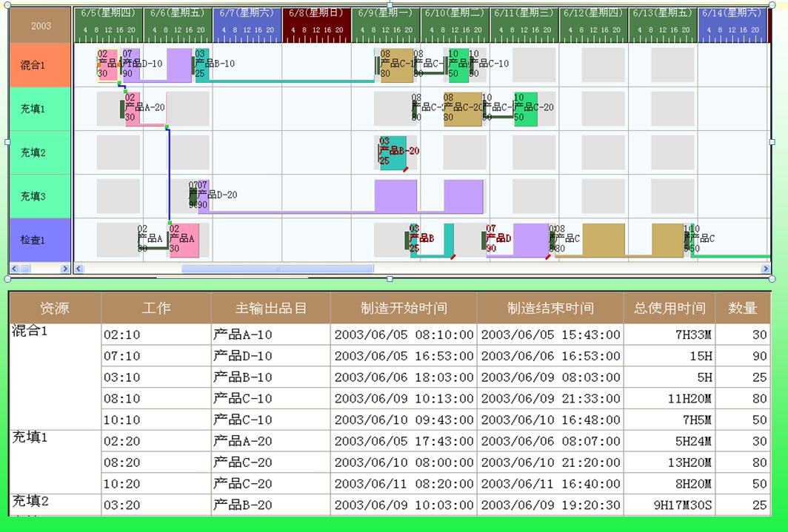788x532 pixels.
Task: Click the 总使用时间 column header
Action: point(670,308)
